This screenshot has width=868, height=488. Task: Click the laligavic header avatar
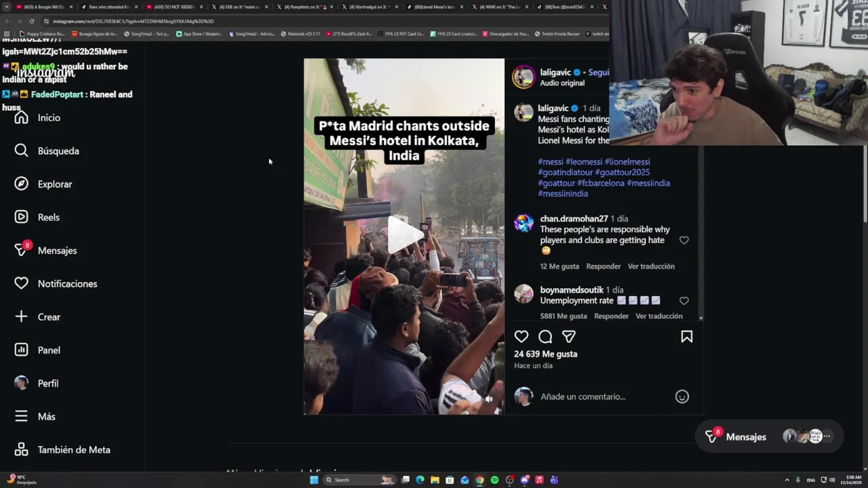(x=524, y=77)
